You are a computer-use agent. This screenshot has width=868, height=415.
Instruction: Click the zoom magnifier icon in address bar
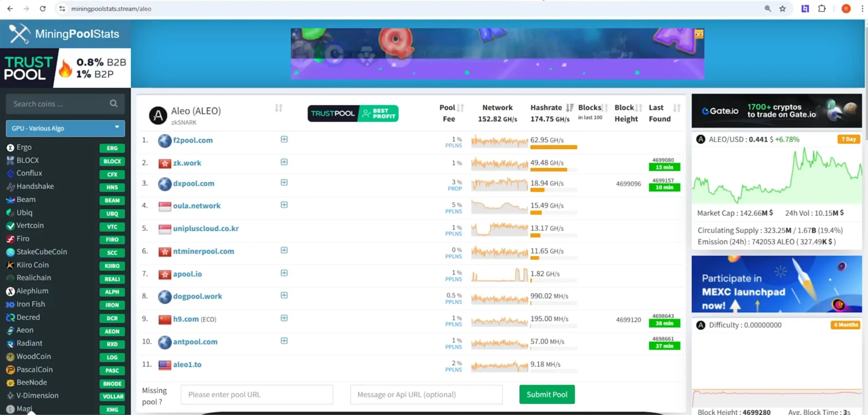[x=768, y=8]
